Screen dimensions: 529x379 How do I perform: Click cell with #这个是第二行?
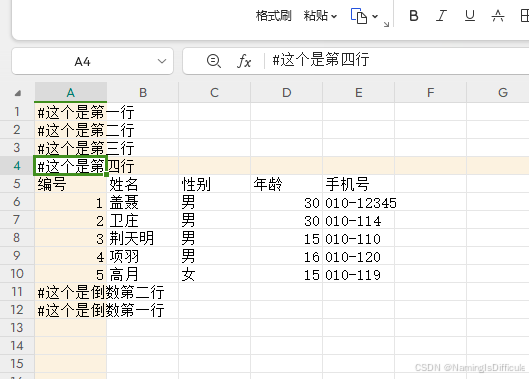[x=71, y=130]
